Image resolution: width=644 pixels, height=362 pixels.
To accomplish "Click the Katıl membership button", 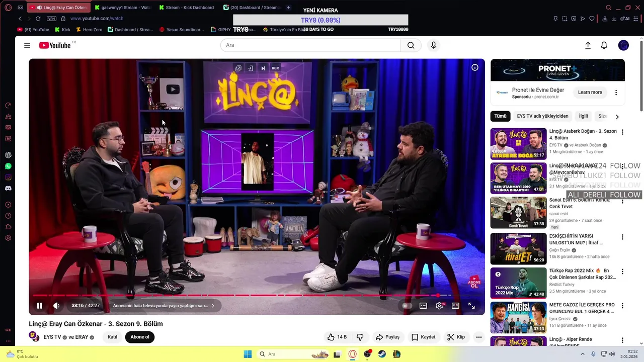I will pos(113,337).
